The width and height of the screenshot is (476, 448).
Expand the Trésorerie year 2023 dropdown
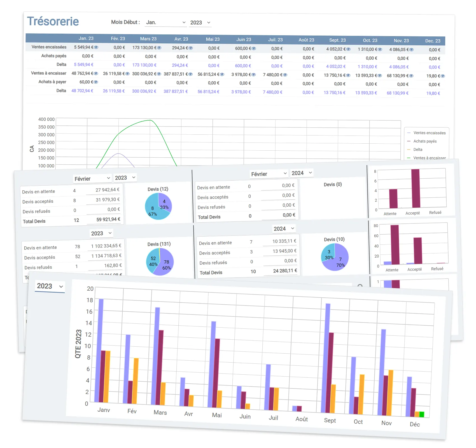click(x=200, y=23)
